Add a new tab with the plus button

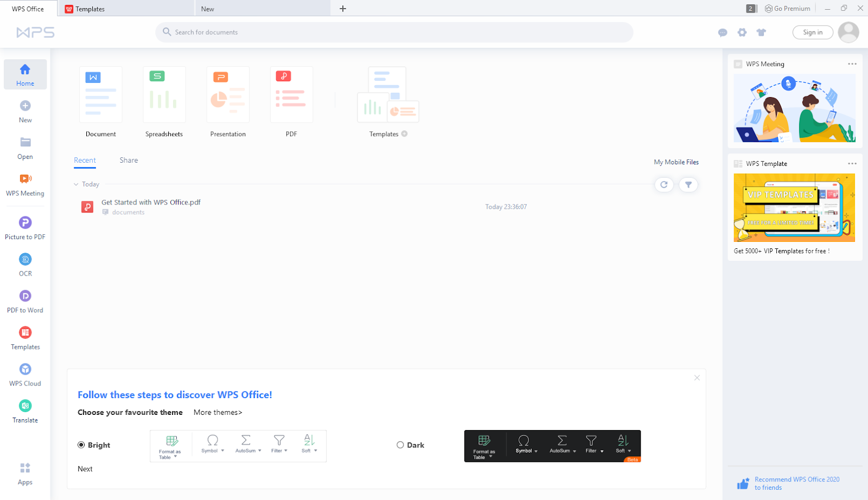pyautogui.click(x=343, y=9)
